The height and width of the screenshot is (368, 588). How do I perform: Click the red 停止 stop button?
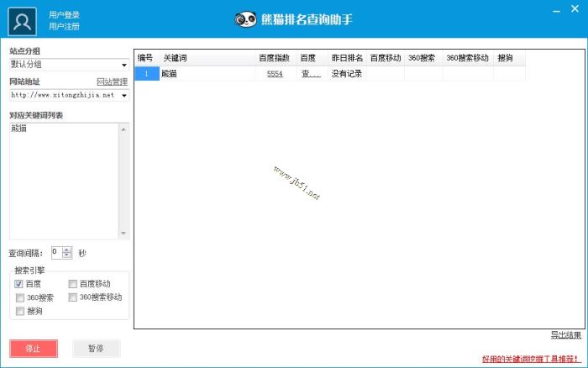tap(34, 349)
